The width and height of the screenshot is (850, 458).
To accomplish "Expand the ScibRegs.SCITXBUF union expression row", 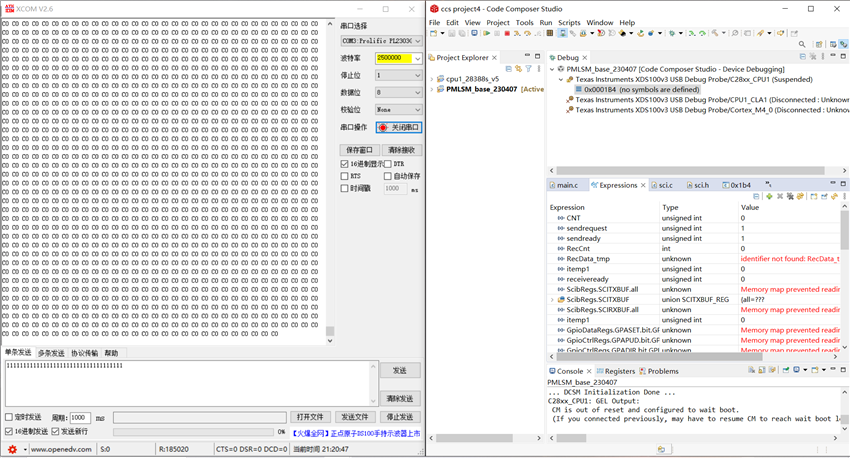I will (x=552, y=300).
